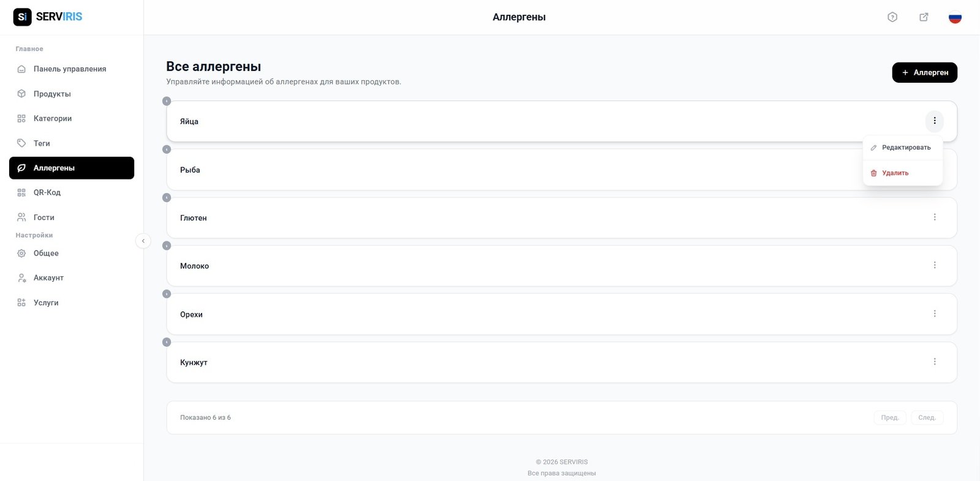The width and height of the screenshot is (980, 481).
Task: Close the three-dot menu on Яйца row
Action: tap(935, 121)
